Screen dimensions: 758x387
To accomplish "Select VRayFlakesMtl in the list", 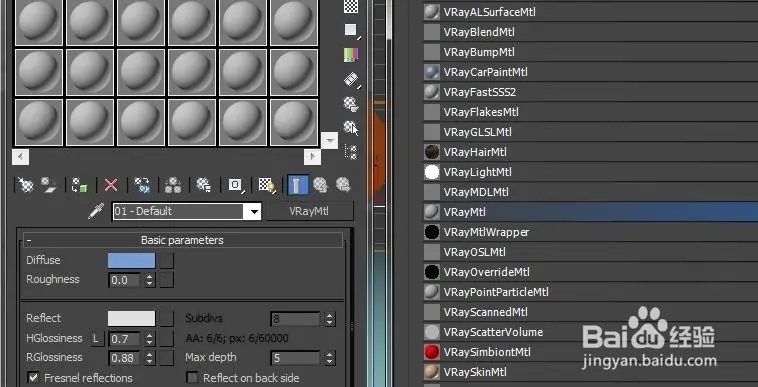I will tap(591, 112).
